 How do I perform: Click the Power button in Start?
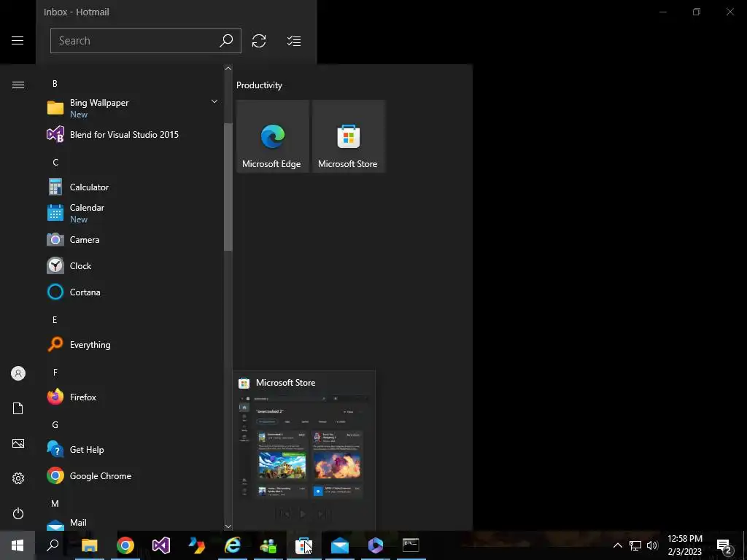point(18,513)
